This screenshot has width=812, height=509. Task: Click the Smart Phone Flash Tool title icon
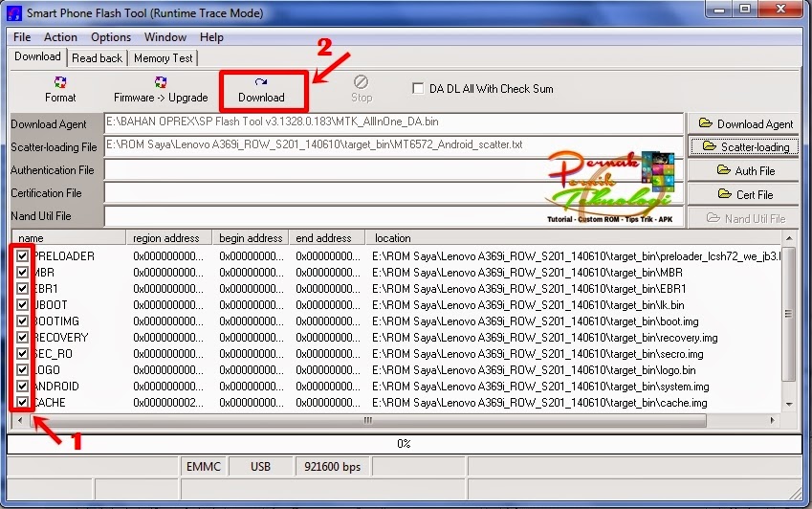(14, 13)
